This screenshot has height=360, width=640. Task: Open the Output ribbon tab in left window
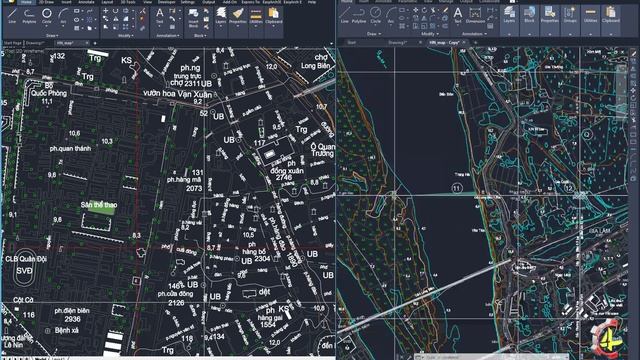coord(209,2)
